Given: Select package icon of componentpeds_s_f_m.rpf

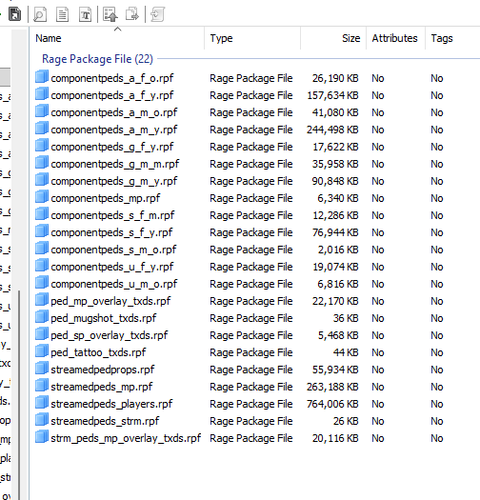Looking at the screenshot, I should point(42,214).
